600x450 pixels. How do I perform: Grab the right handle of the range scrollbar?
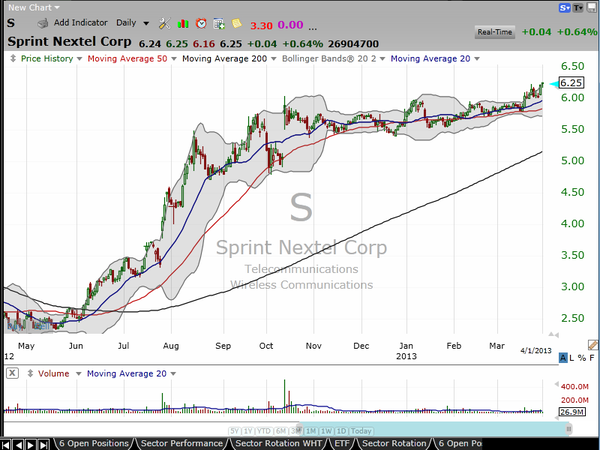(569, 428)
